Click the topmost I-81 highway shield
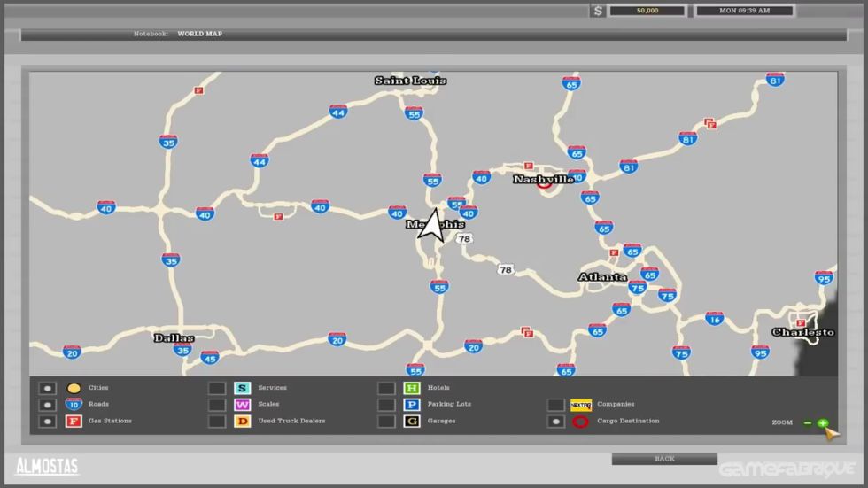Screen dimensions: 868x488 click(775, 81)
